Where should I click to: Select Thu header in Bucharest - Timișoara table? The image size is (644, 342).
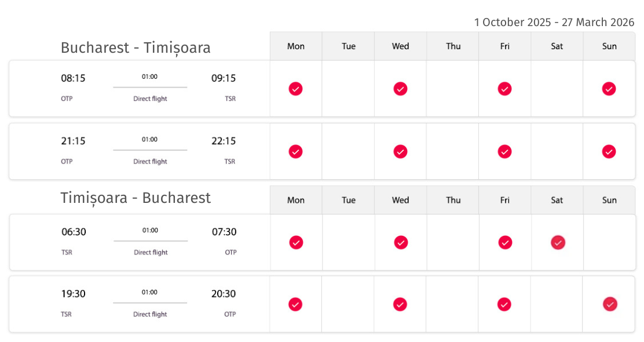click(453, 46)
